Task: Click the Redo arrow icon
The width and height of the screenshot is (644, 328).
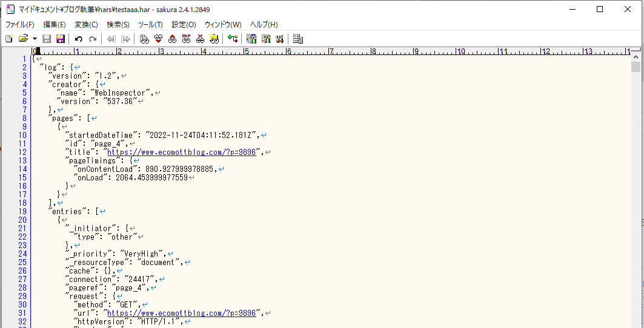Action: tap(93, 39)
